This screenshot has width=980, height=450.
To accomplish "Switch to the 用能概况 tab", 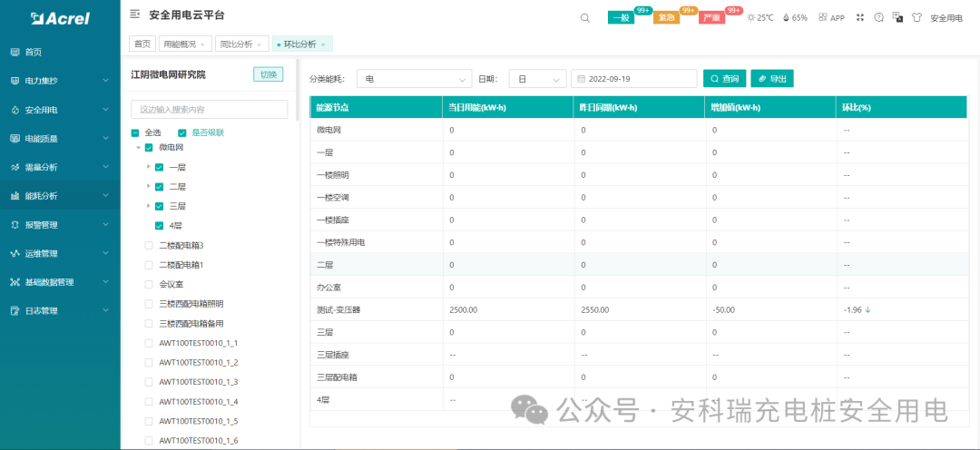I will [x=179, y=44].
